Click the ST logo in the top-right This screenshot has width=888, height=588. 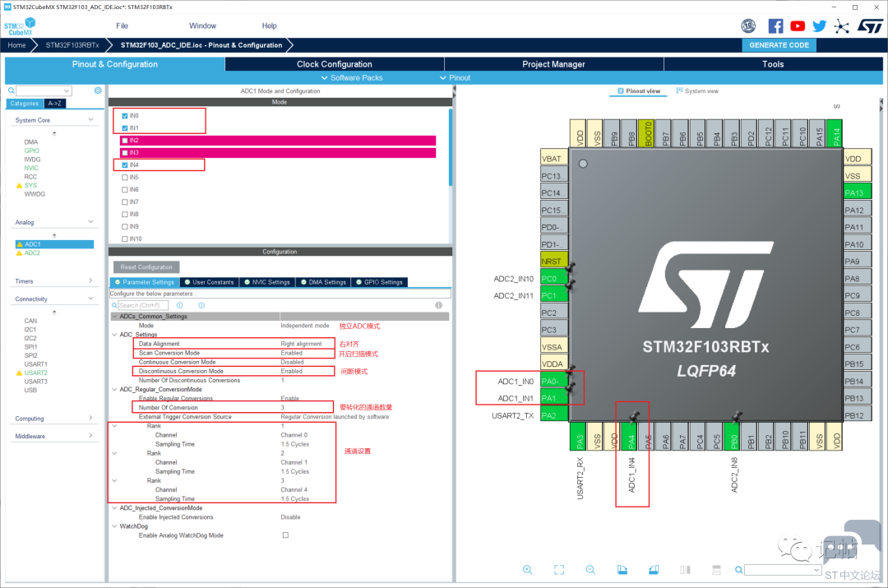(x=870, y=26)
